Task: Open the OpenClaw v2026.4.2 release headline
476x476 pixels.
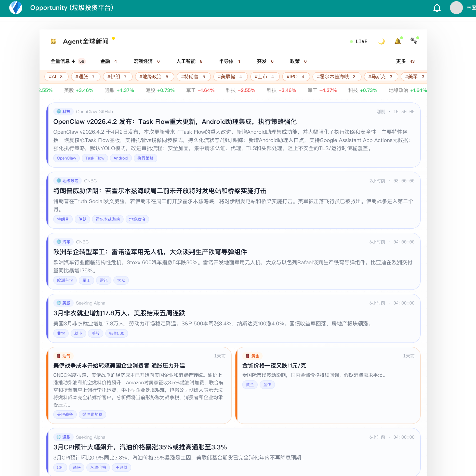Action: [x=175, y=122]
